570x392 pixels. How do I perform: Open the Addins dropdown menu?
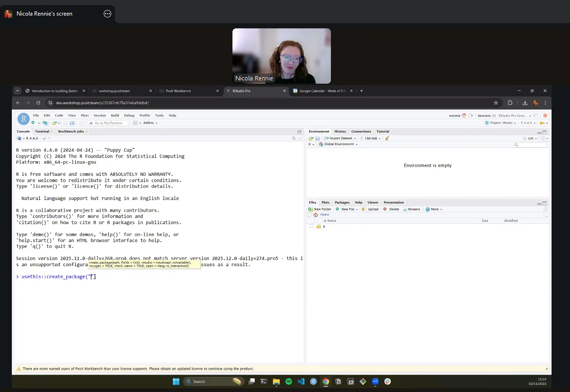pyautogui.click(x=150, y=123)
